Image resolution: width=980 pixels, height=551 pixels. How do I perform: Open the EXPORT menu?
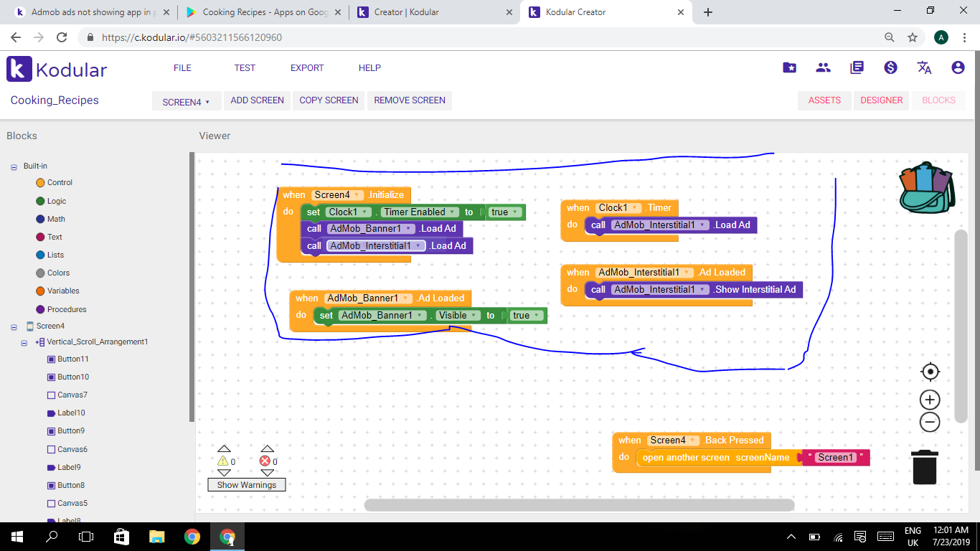(x=307, y=68)
